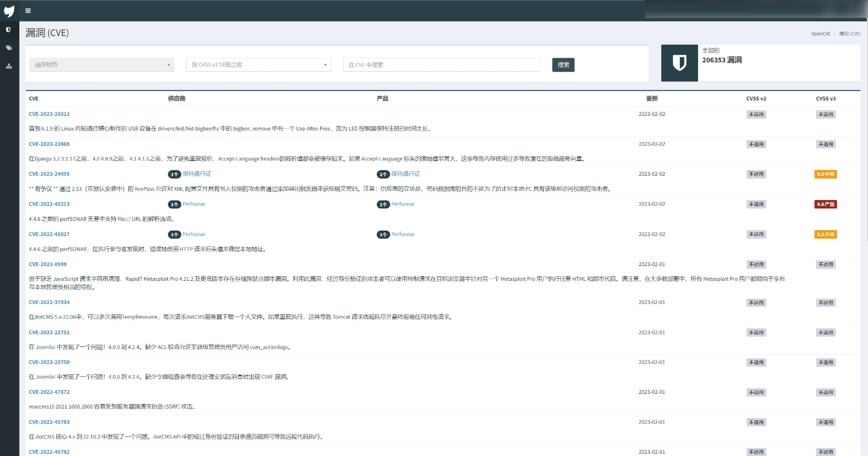This screenshot has height=456, width=868.
Task: Click the 9.8 严重 CVSS v3 badge
Action: coord(826,204)
